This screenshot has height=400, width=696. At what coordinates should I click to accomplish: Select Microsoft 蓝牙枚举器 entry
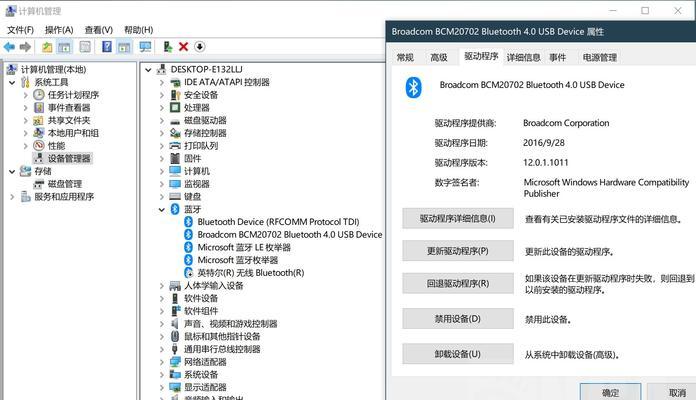pos(237,260)
